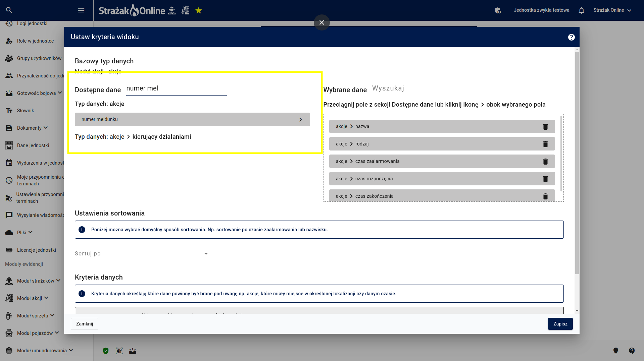Open the notifications bell
This screenshot has height=361, width=644.
(582, 10)
